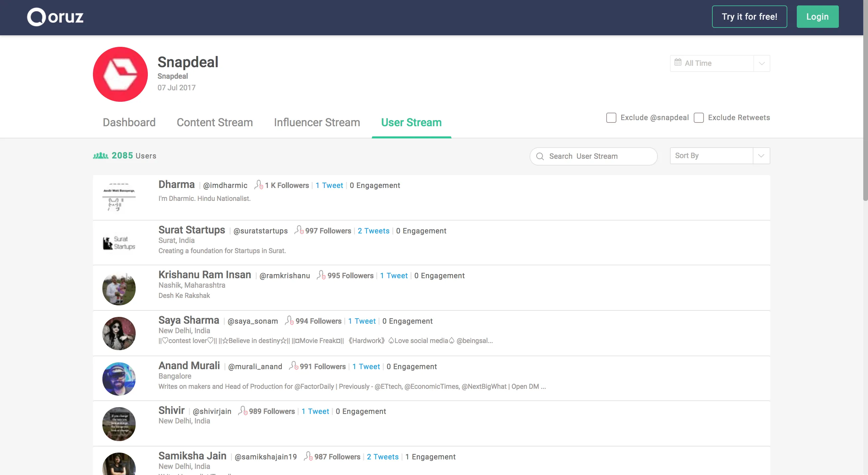Click Anand Murali profile picture icon
Image resolution: width=868 pixels, height=475 pixels.
[119, 378]
